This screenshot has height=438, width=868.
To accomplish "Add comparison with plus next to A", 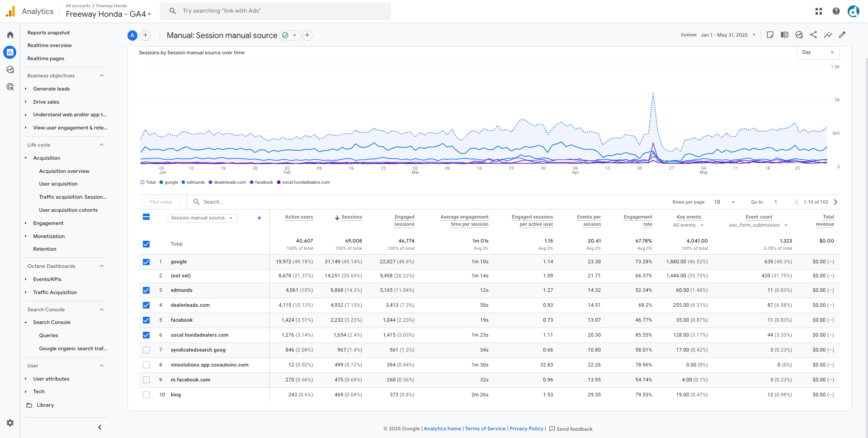I will tap(146, 35).
